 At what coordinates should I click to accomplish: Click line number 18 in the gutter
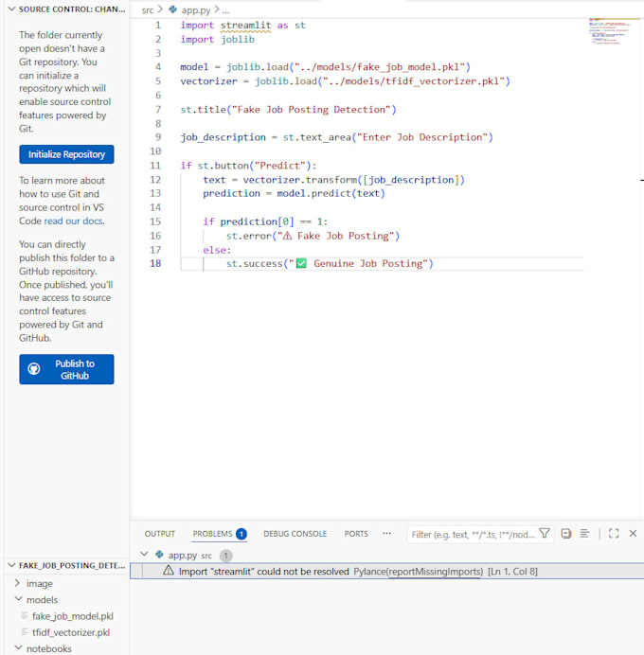(155, 263)
